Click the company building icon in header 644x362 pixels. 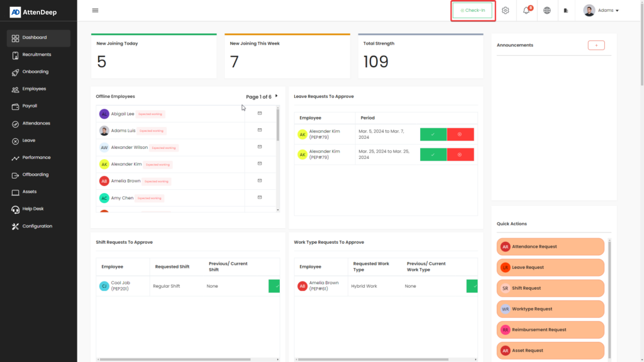click(x=566, y=11)
